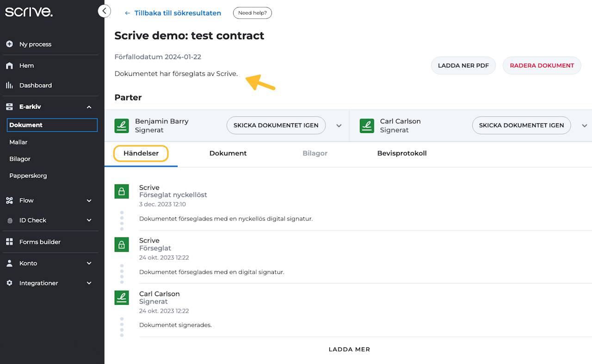Click the Hem home icon
Screen dimensions: 592x364
(9, 66)
